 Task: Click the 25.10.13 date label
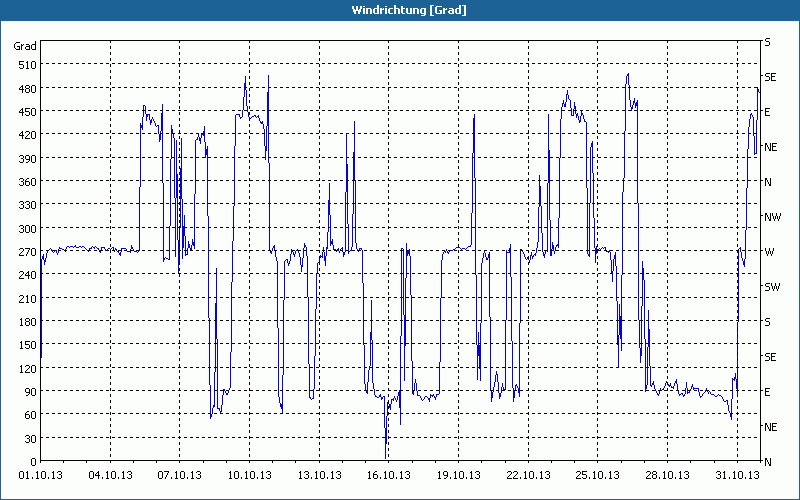pyautogui.click(x=598, y=475)
